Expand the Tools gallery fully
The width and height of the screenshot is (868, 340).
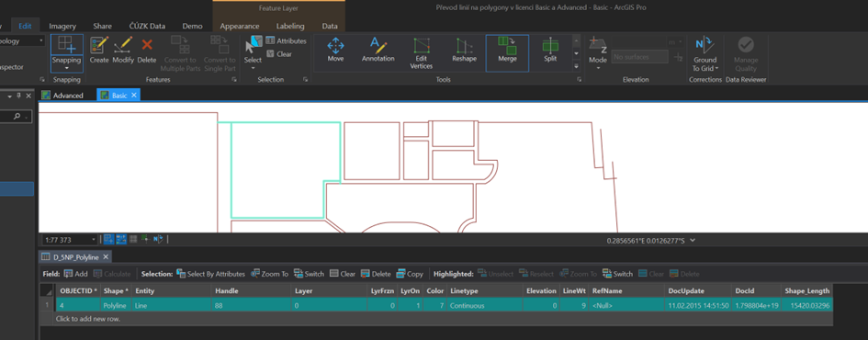click(576, 66)
